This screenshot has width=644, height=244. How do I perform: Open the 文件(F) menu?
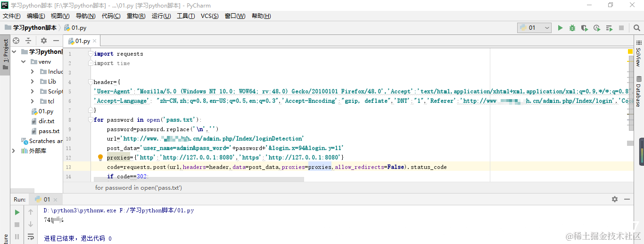[11, 16]
